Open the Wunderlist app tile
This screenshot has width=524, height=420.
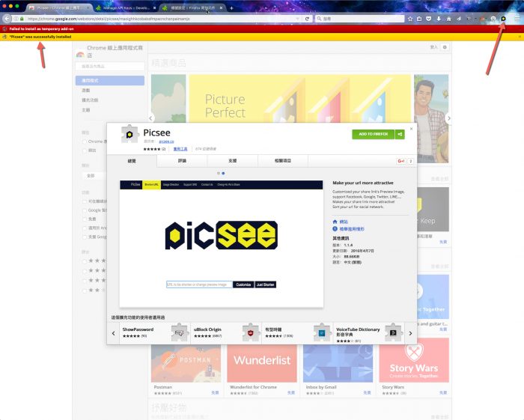(262, 371)
